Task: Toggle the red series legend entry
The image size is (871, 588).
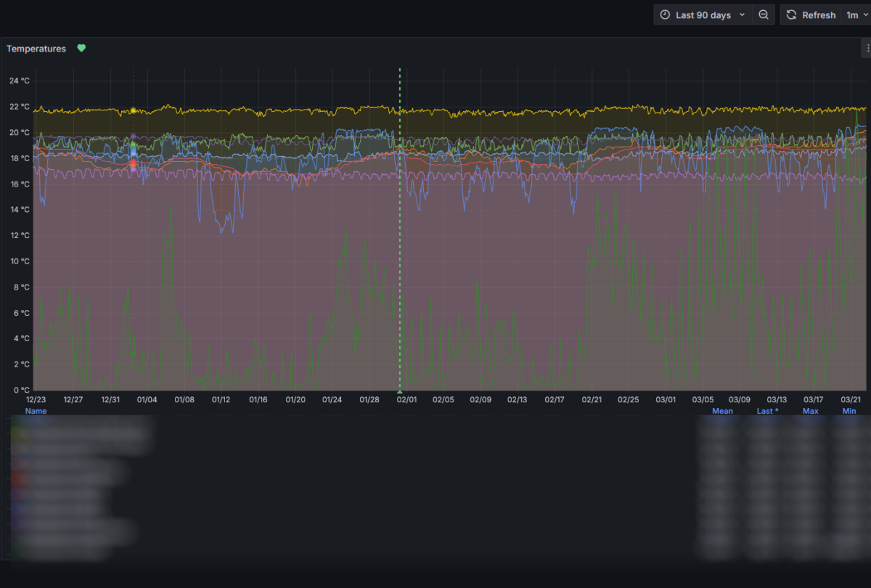Action: (x=65, y=478)
